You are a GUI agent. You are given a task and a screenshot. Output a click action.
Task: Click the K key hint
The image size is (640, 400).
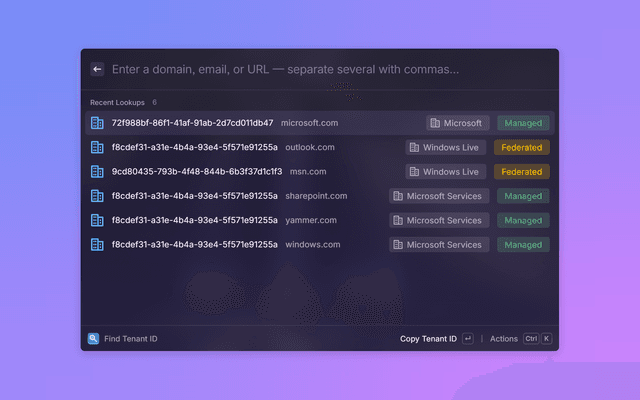tap(546, 338)
